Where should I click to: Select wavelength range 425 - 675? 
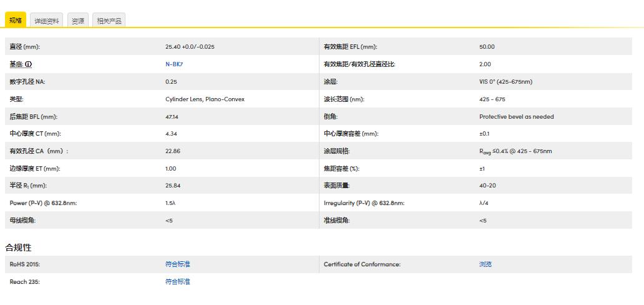point(492,99)
